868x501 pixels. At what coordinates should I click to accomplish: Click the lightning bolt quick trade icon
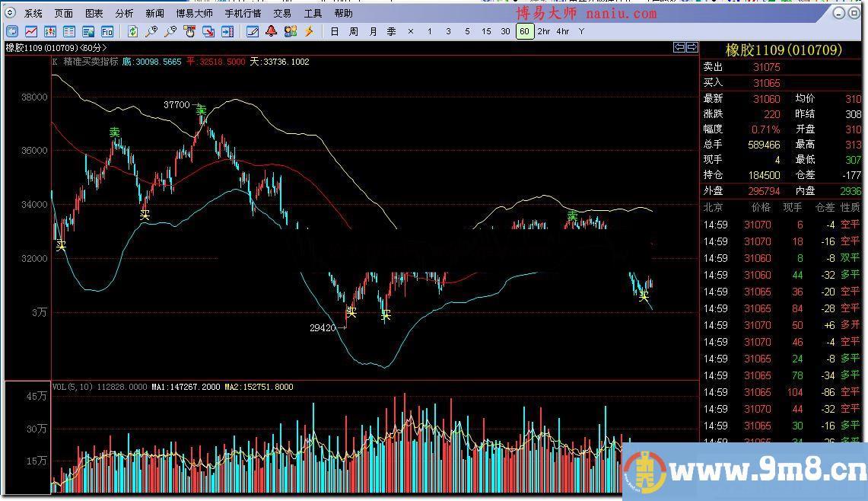(309, 31)
